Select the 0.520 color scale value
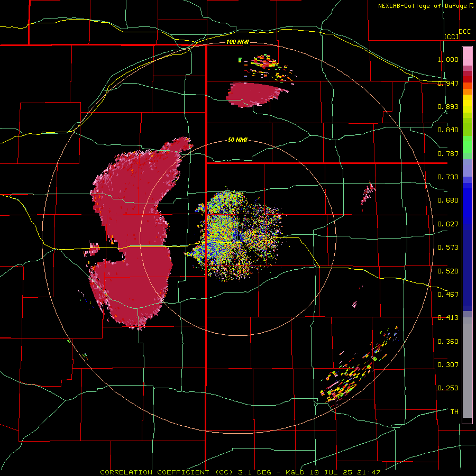Viewport: 476px width, 476px height. pos(448,271)
